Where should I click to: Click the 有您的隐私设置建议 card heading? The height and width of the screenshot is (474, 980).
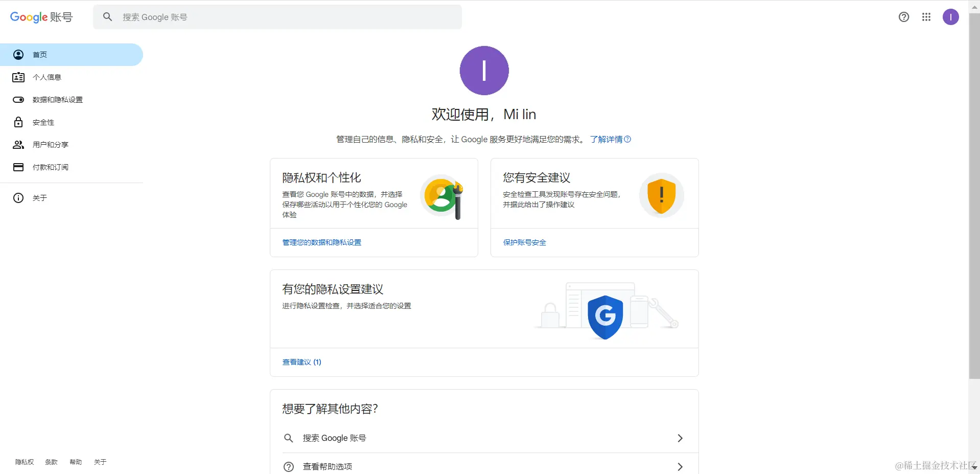point(333,289)
